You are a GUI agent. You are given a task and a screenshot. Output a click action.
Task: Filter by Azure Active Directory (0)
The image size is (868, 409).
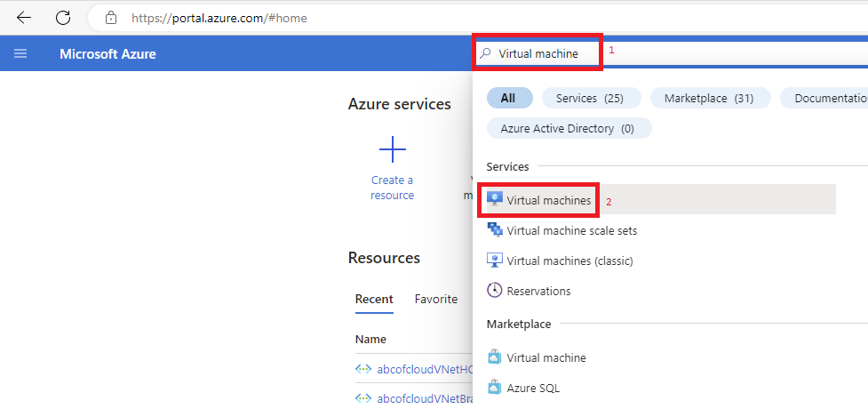click(569, 128)
